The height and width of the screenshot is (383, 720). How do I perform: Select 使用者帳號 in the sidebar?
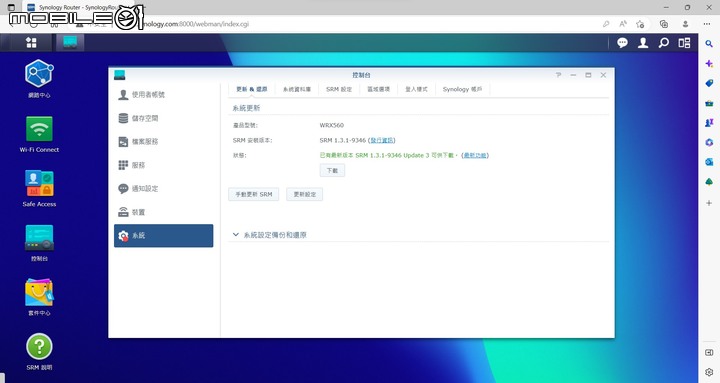tap(163, 95)
